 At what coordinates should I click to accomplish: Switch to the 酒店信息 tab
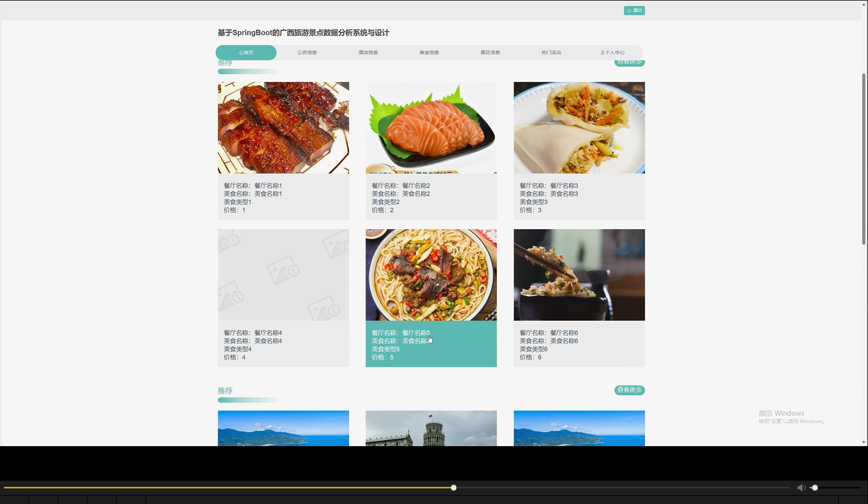point(368,52)
